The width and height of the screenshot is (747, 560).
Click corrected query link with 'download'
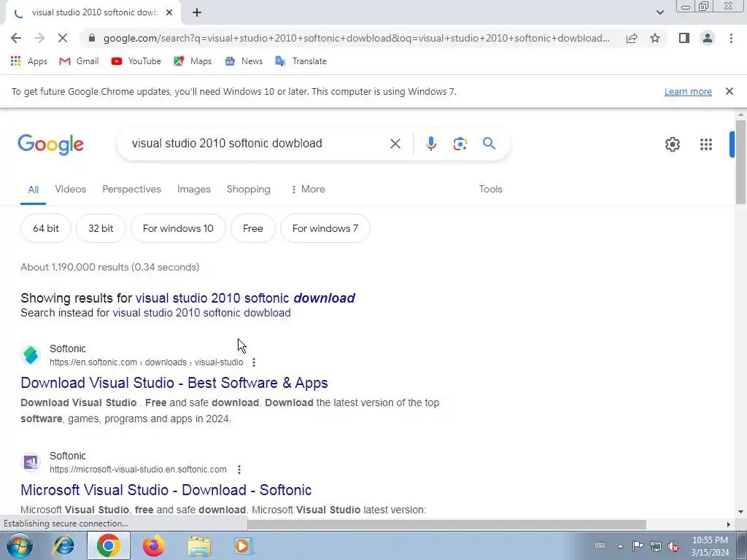point(245,298)
